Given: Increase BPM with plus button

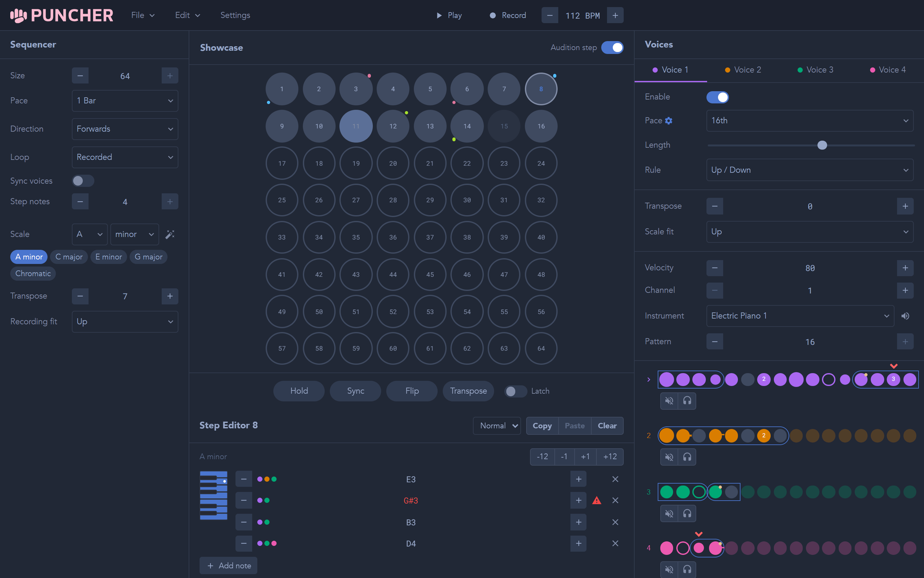Looking at the screenshot, I should [615, 15].
